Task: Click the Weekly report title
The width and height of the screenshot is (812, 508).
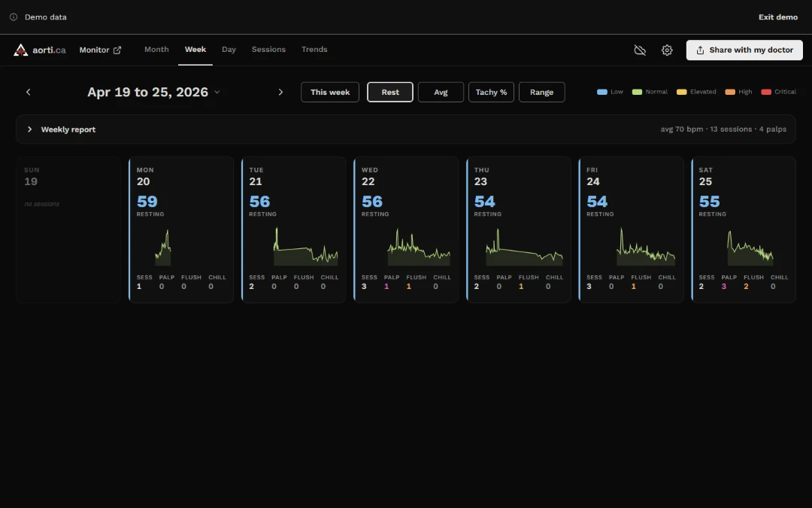Action: pyautogui.click(x=68, y=129)
